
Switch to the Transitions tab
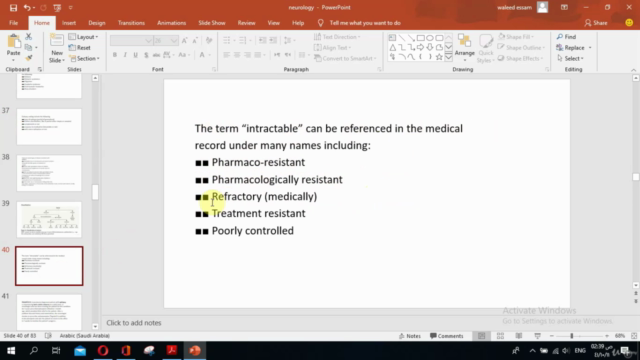(131, 23)
